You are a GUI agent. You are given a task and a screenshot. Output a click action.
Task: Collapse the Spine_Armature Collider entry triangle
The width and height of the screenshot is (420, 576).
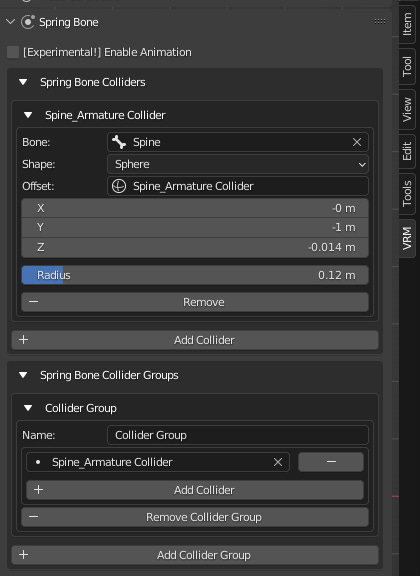click(28, 115)
